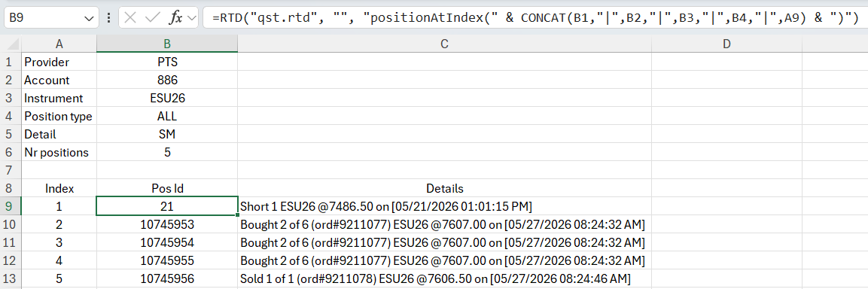
Task: Click the Nr positions label cell
Action: [59, 152]
